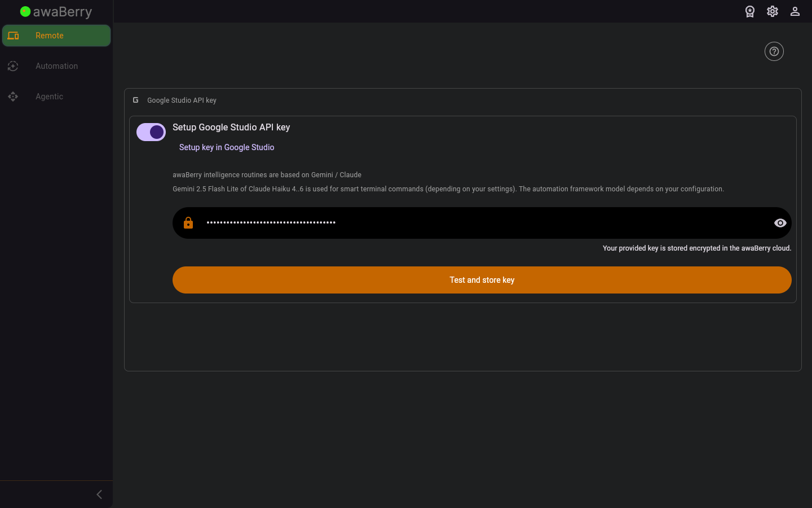
Task: Open the Automation section in sidebar
Action: point(56,66)
